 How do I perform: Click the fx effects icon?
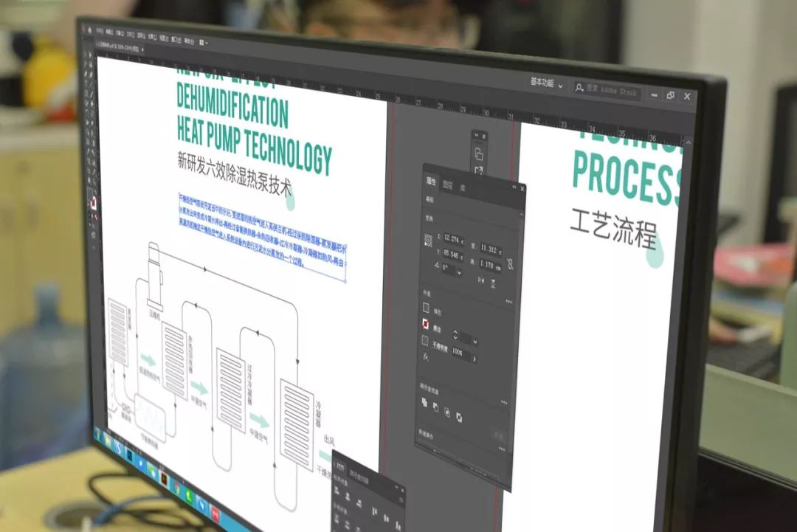[x=426, y=356]
